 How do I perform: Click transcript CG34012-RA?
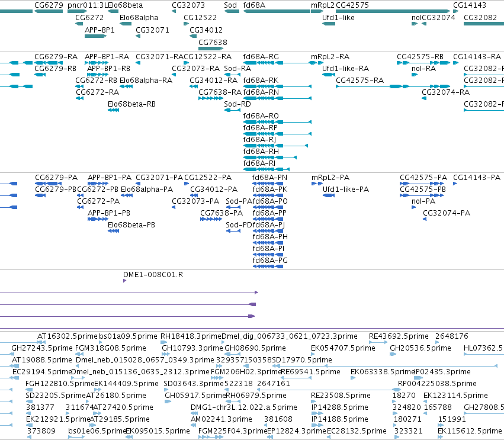(213, 81)
